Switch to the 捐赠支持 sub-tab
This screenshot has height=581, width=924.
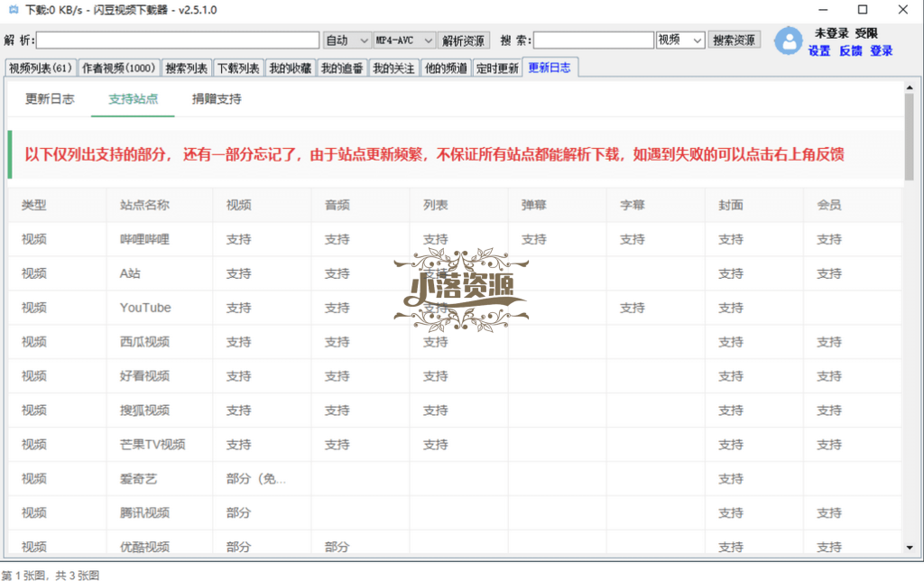(217, 99)
